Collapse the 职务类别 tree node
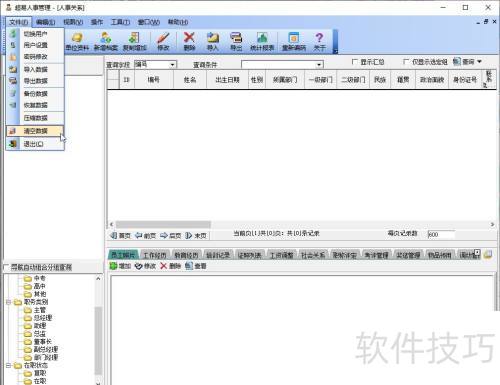The height and width of the screenshot is (385, 500). point(8,302)
